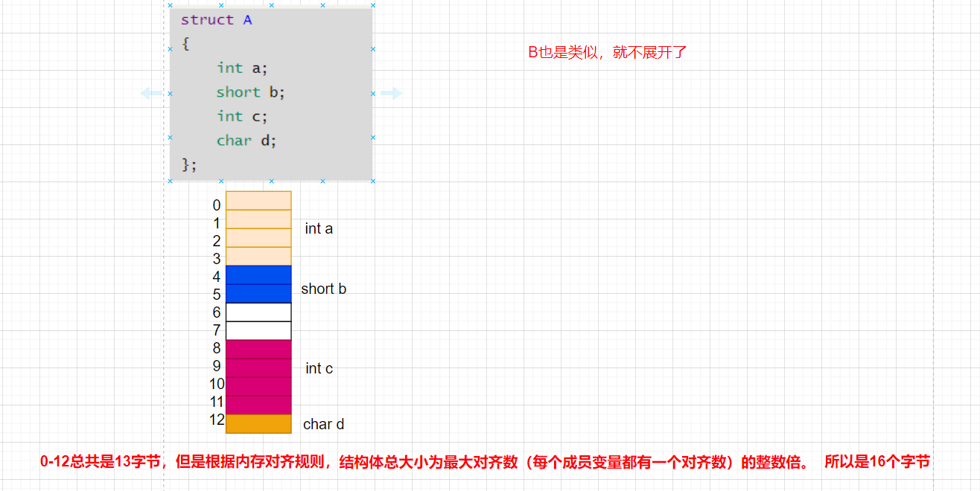
Task: Select the byte index label '5'
Action: point(217,295)
